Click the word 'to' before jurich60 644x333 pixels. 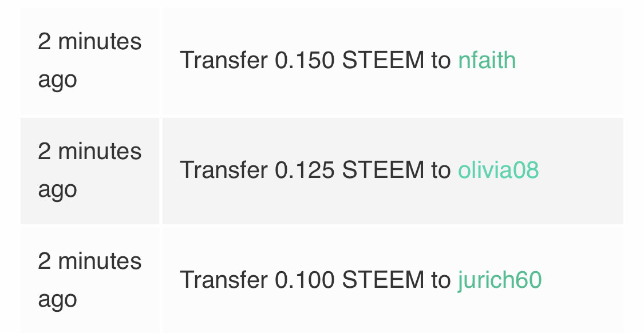(x=441, y=280)
